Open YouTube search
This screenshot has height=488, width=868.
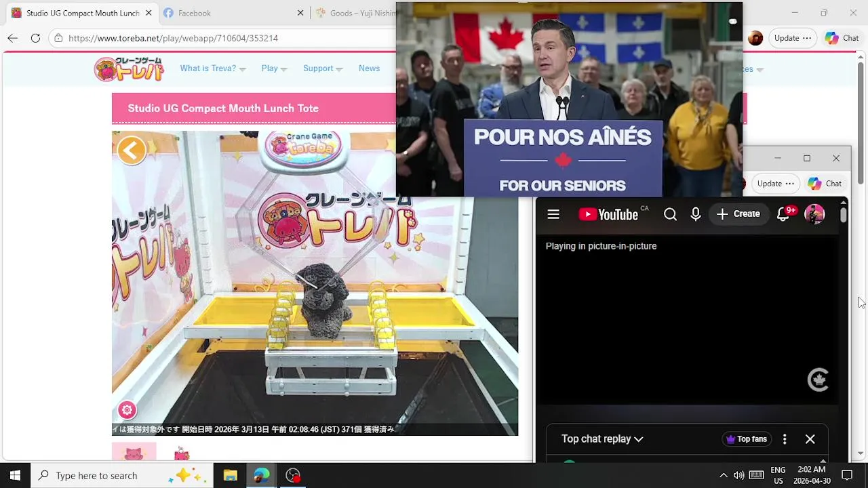[x=670, y=214]
